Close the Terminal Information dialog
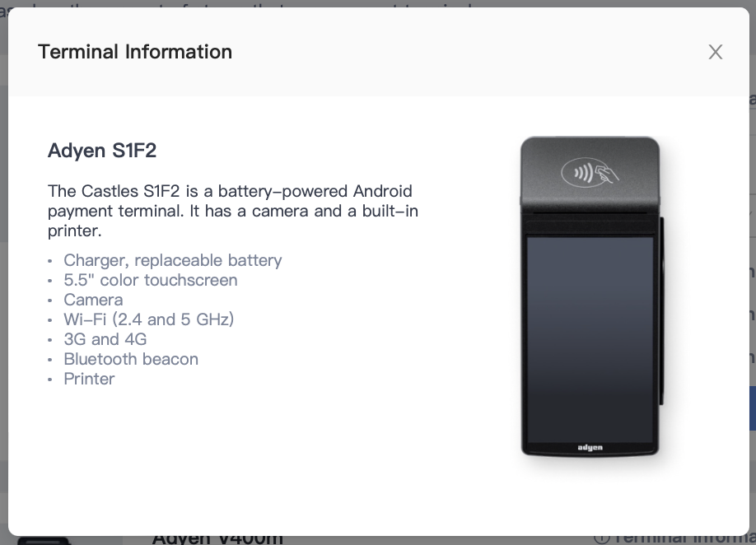Image resolution: width=756 pixels, height=545 pixels. 715,52
